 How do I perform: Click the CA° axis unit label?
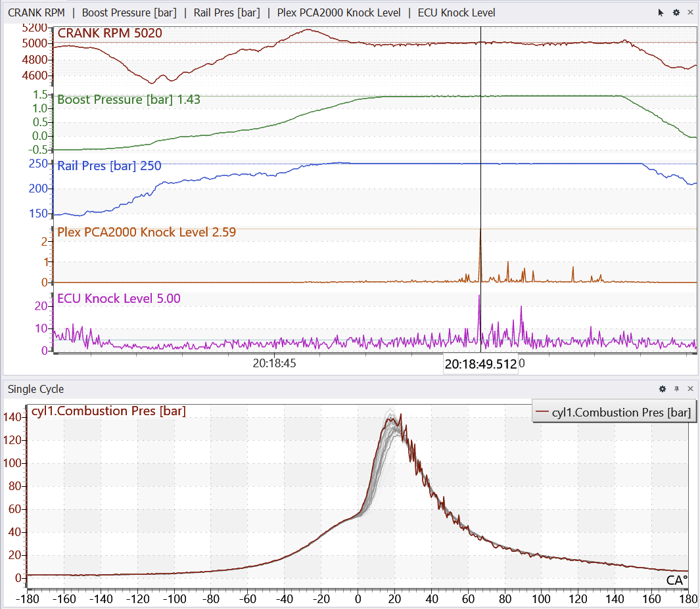pos(677,580)
